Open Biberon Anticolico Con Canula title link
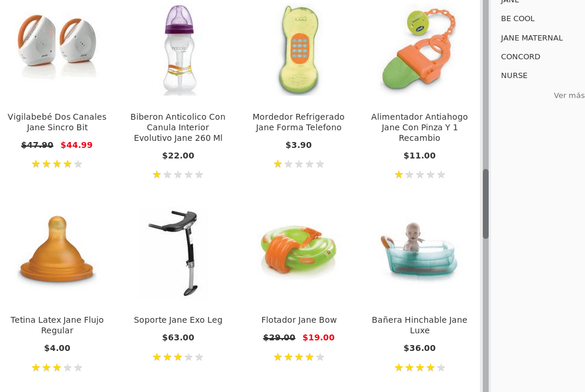 [178, 127]
